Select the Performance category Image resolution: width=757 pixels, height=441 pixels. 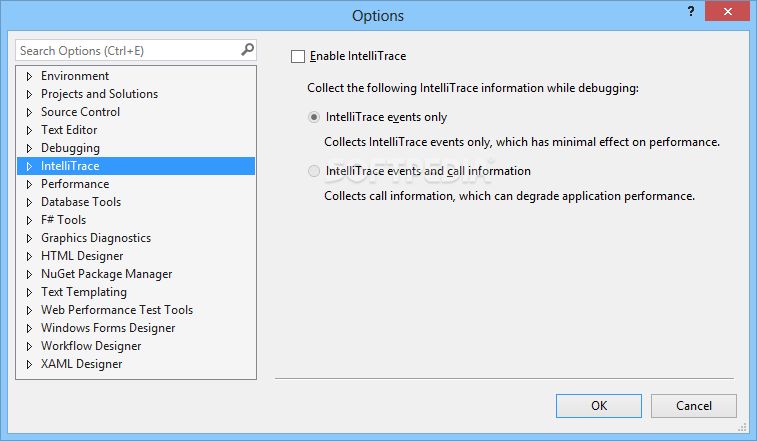pyautogui.click(x=75, y=184)
